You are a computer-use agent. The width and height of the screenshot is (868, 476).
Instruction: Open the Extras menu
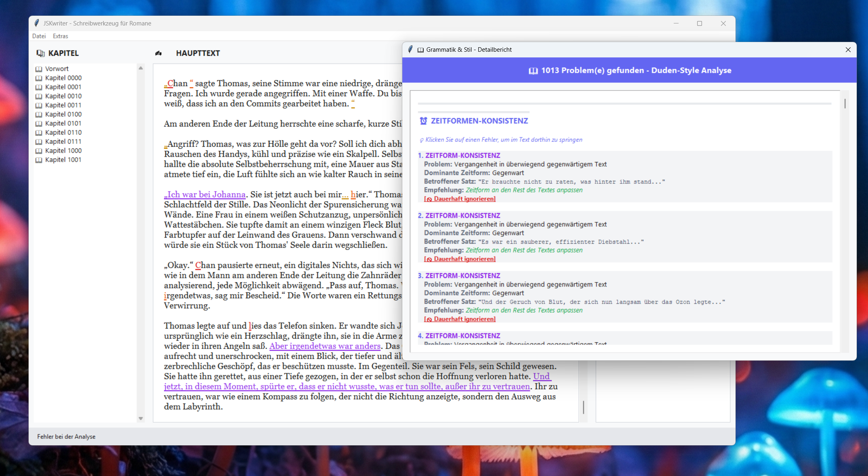60,36
